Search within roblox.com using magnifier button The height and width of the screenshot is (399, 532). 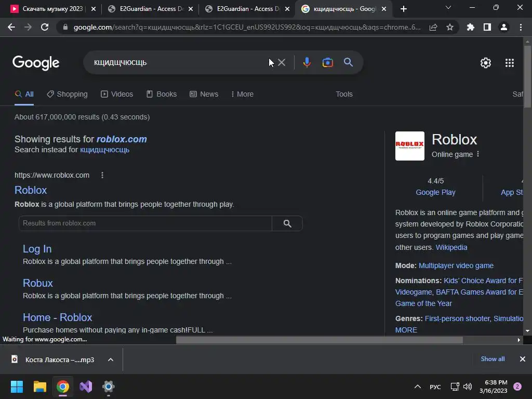point(287,223)
